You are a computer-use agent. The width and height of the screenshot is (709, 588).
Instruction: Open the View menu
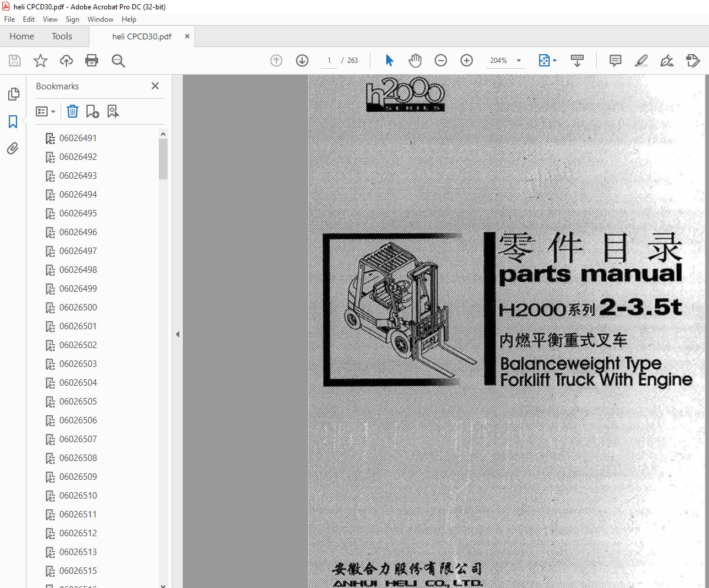[x=50, y=19]
